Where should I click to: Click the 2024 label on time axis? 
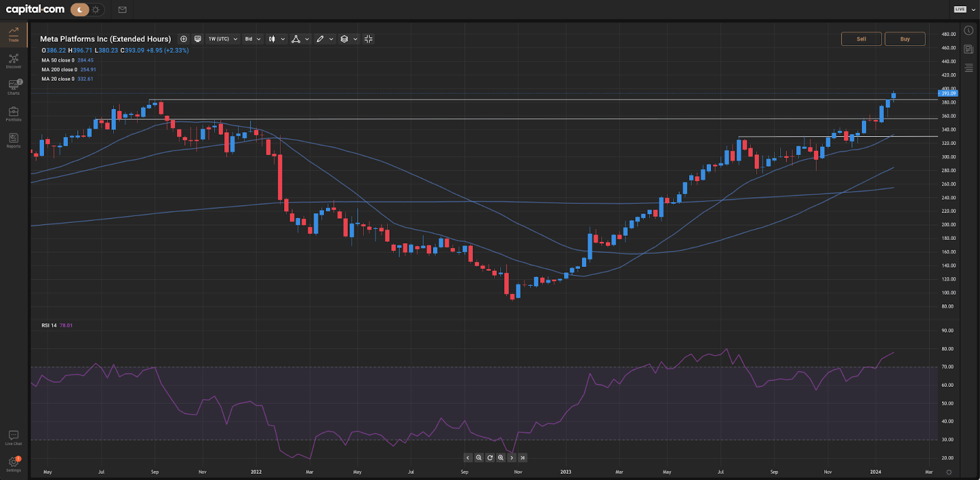875,472
